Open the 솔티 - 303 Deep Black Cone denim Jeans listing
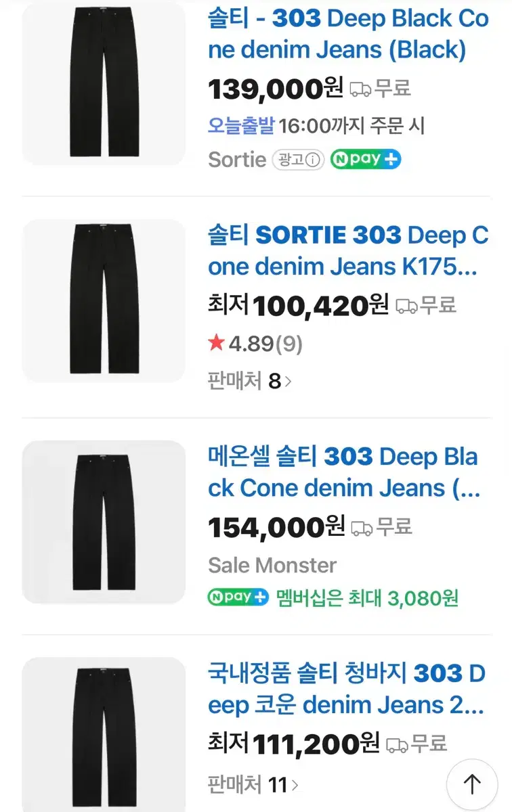Screen dimensions: 512x812 (x=348, y=34)
